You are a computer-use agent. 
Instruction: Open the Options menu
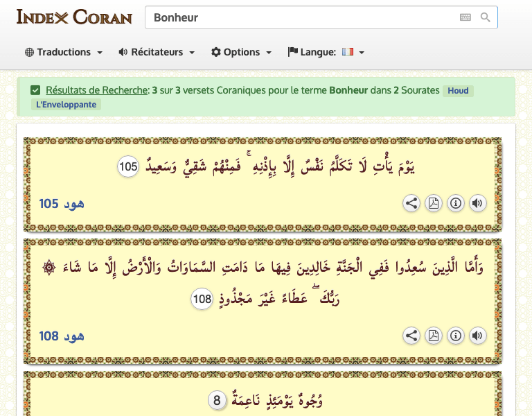[241, 52]
